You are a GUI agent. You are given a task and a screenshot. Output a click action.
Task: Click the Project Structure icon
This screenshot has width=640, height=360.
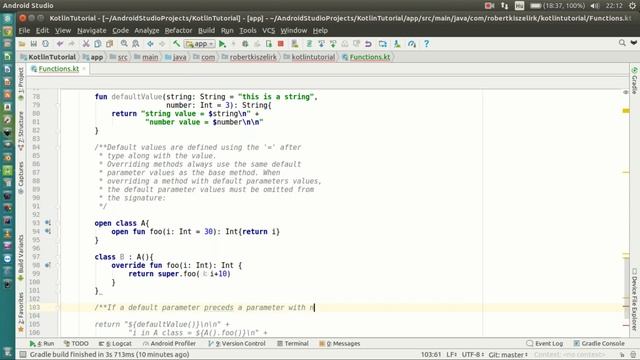382,44
